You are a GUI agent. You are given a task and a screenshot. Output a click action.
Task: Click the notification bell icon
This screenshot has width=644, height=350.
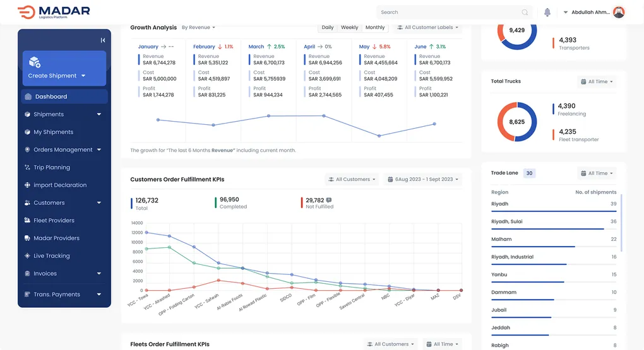(547, 12)
